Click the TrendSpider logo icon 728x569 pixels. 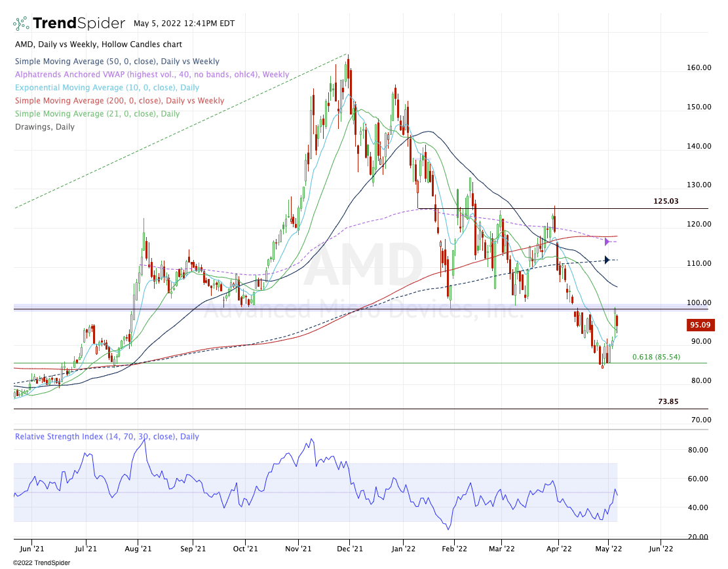point(22,24)
